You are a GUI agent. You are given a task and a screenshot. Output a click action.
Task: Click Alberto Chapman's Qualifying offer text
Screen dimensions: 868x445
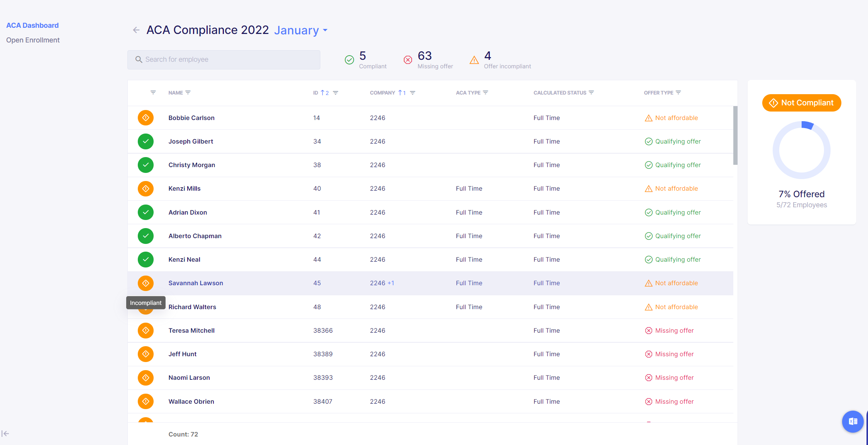[x=678, y=236]
